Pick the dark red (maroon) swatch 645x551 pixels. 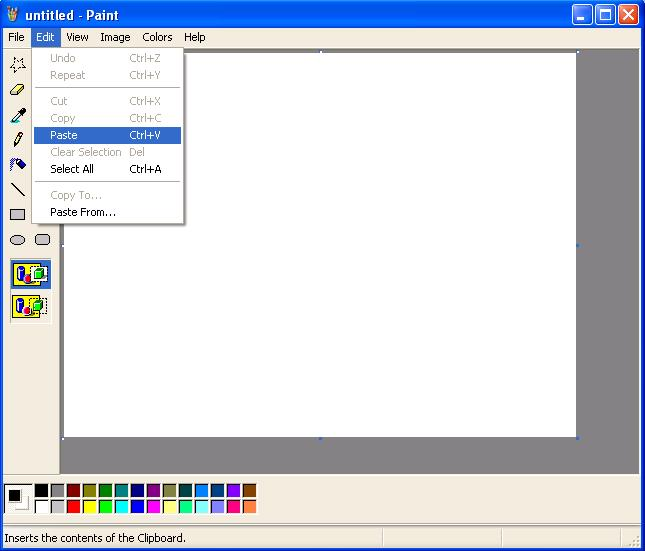pyautogui.click(x=74, y=491)
